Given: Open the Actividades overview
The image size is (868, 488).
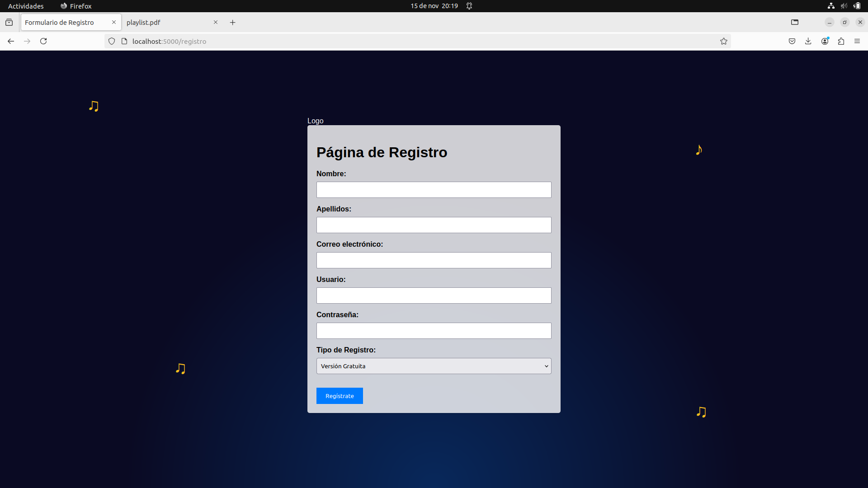Looking at the screenshot, I should (26, 6).
